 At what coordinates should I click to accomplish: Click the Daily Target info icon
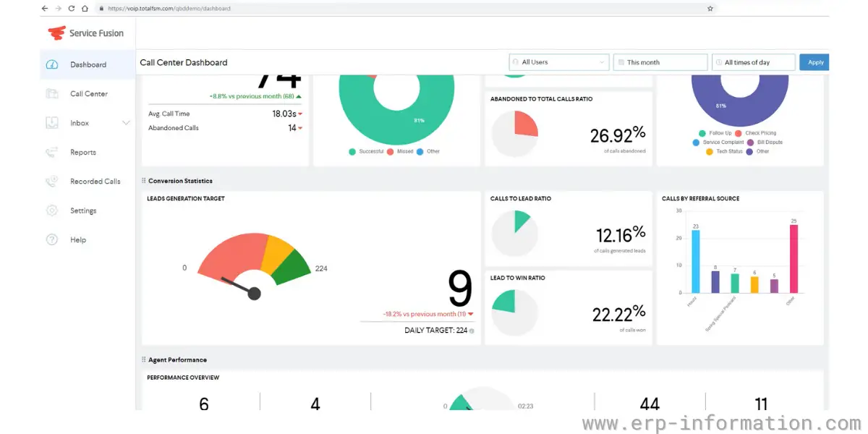pos(472,331)
